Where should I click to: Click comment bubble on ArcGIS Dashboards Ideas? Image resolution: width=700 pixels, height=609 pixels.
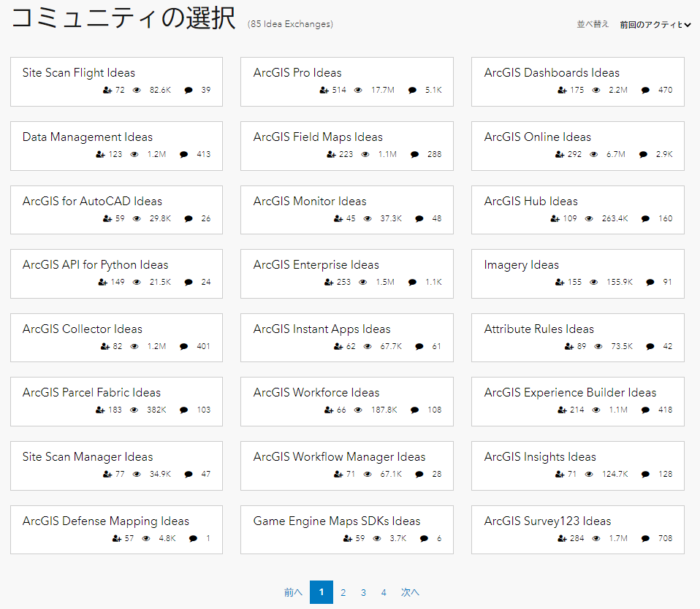click(645, 90)
